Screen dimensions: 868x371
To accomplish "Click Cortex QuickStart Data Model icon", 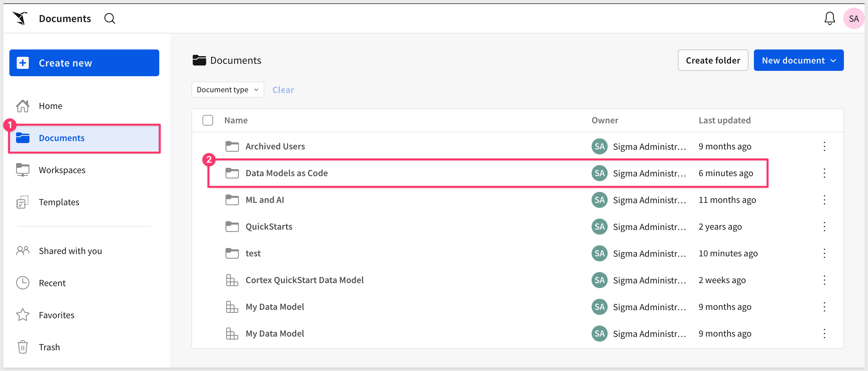I will point(232,280).
